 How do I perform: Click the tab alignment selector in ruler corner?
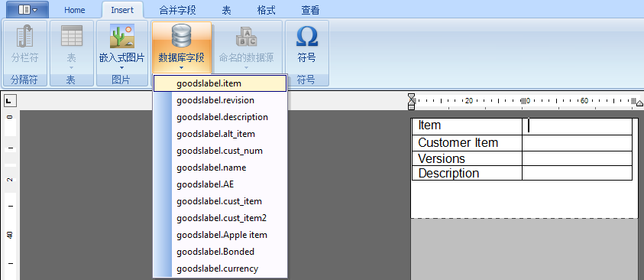click(x=9, y=100)
